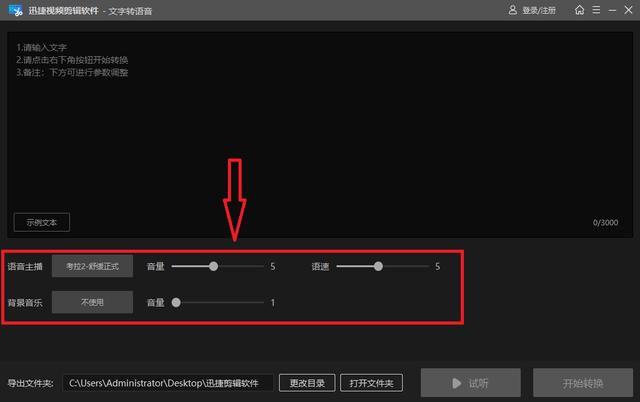Viewport: 640px width, 402px height.
Task: Click the background music volume value 1
Action: click(273, 302)
